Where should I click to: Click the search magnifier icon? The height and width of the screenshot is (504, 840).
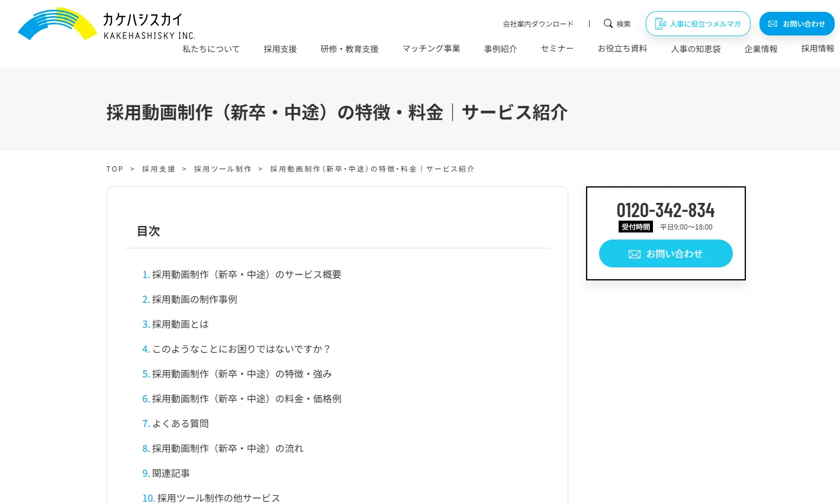(608, 24)
